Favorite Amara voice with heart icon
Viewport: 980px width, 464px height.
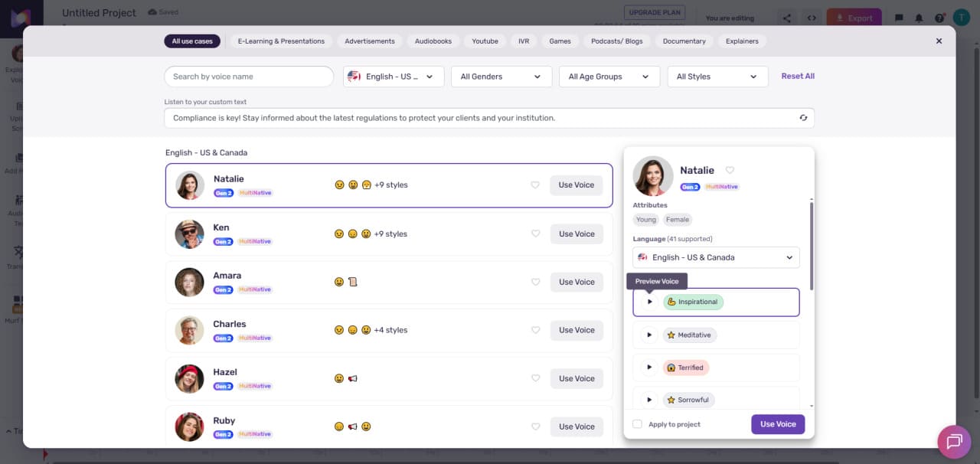coord(535,282)
